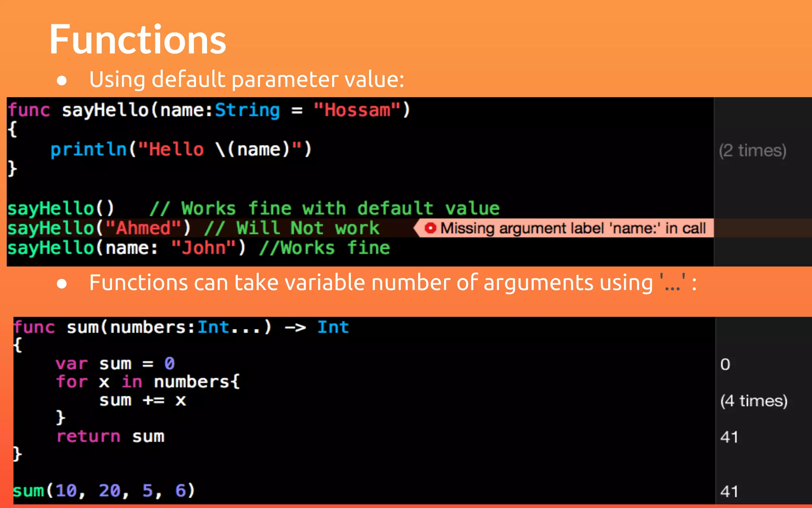Click the 'sum += x' code line
This screenshot has width=812, height=508.
[x=142, y=400]
